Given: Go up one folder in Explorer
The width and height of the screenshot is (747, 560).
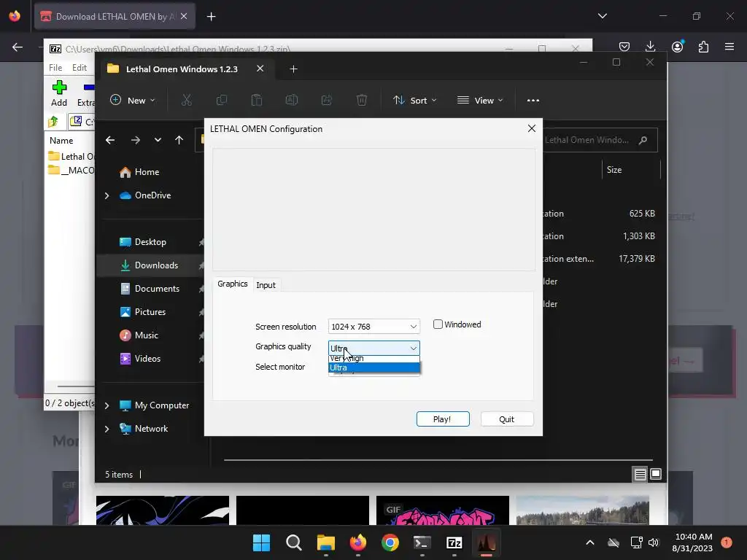Looking at the screenshot, I should pyautogui.click(x=179, y=140).
